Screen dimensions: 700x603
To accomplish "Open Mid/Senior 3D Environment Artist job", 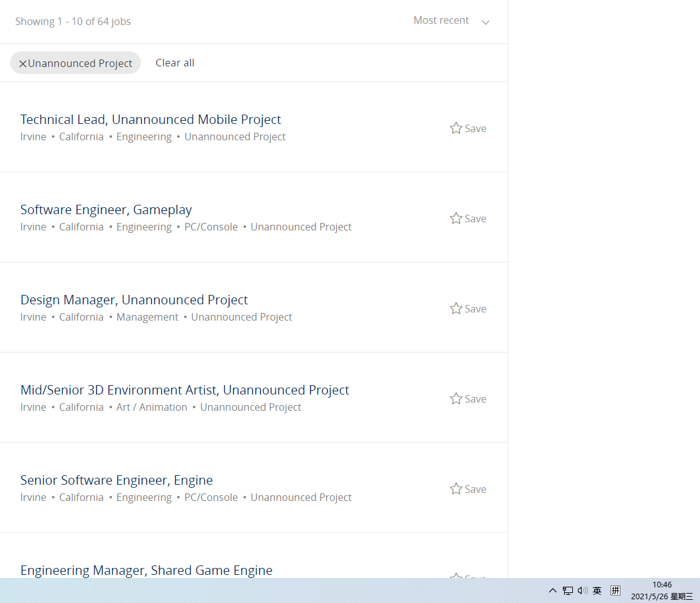I will 184,390.
